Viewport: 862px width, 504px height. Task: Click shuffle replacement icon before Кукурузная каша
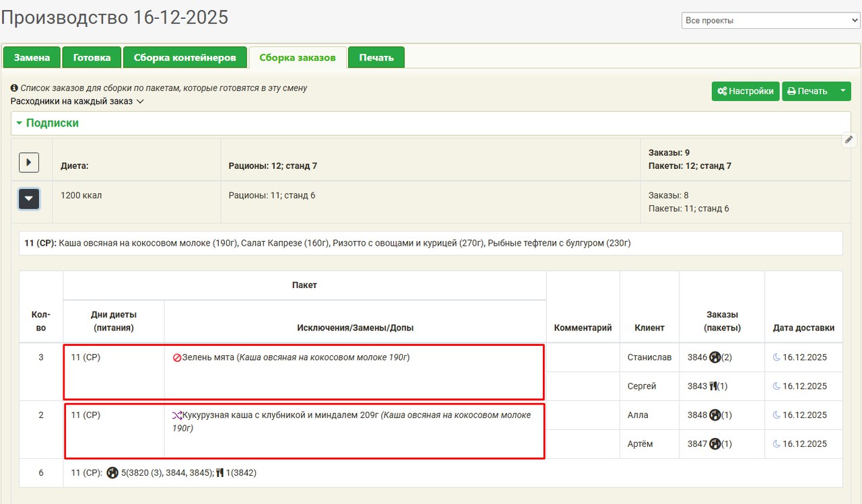point(177,416)
